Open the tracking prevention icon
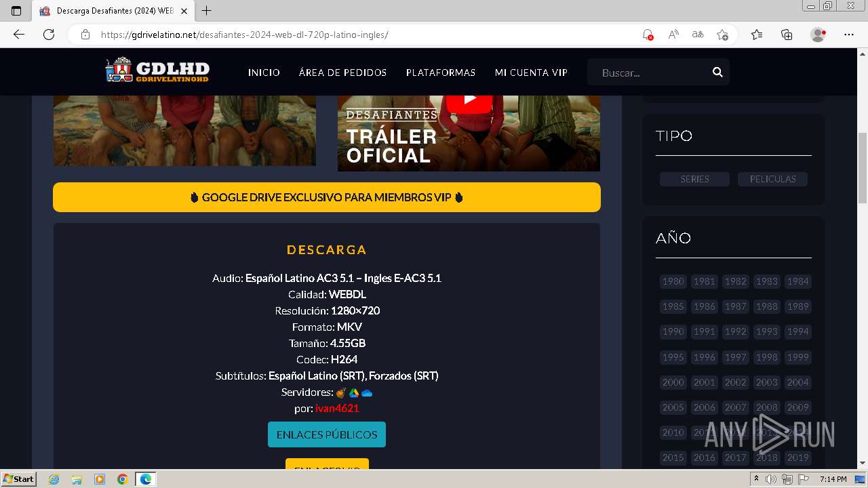Viewport: 868px width, 488px height. point(648,35)
